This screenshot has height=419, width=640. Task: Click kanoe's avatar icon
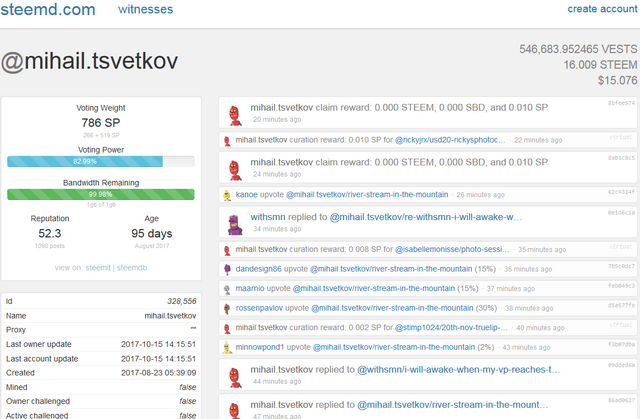[x=227, y=195]
